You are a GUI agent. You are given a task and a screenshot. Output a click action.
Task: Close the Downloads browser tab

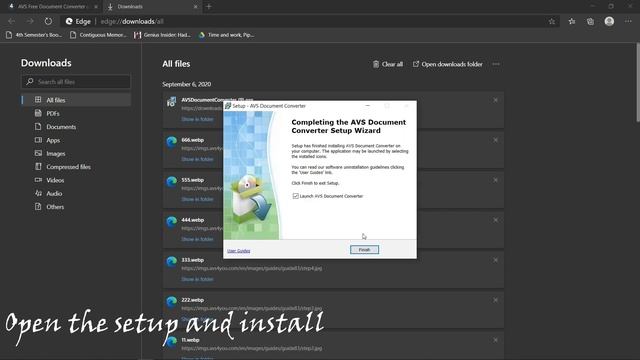195,7
